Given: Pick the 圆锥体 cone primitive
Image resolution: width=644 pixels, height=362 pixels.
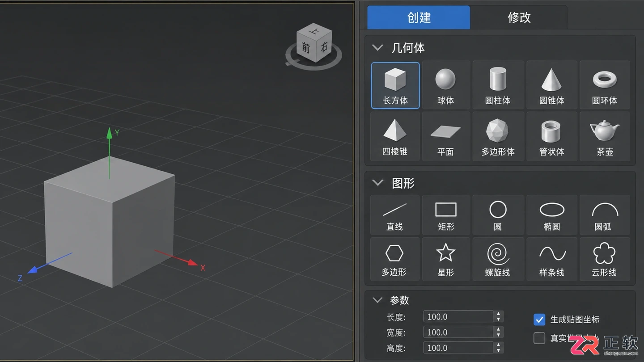Looking at the screenshot, I should pos(551,85).
